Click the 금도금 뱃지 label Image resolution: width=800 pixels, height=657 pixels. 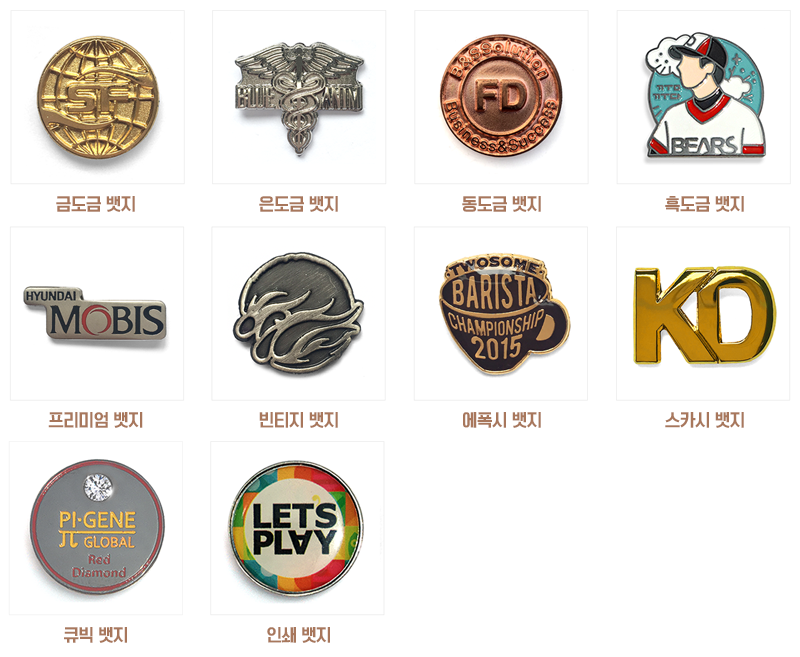point(96,204)
